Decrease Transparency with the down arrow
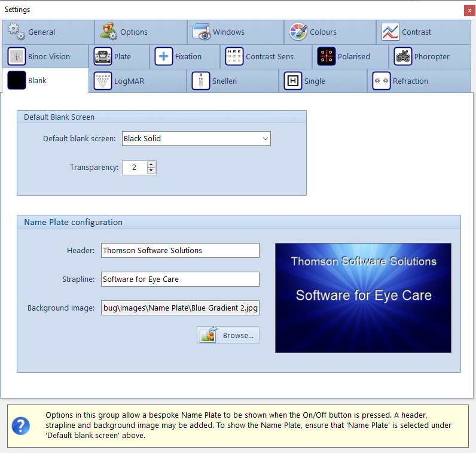 151,171
